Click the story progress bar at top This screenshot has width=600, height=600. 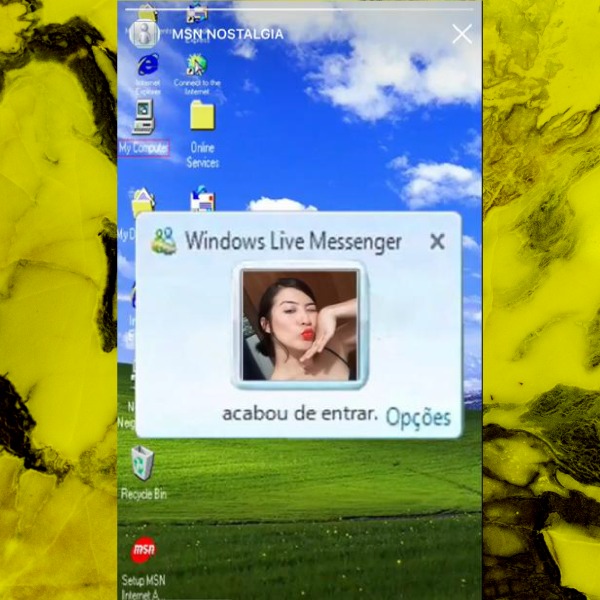pyautogui.click(x=299, y=10)
